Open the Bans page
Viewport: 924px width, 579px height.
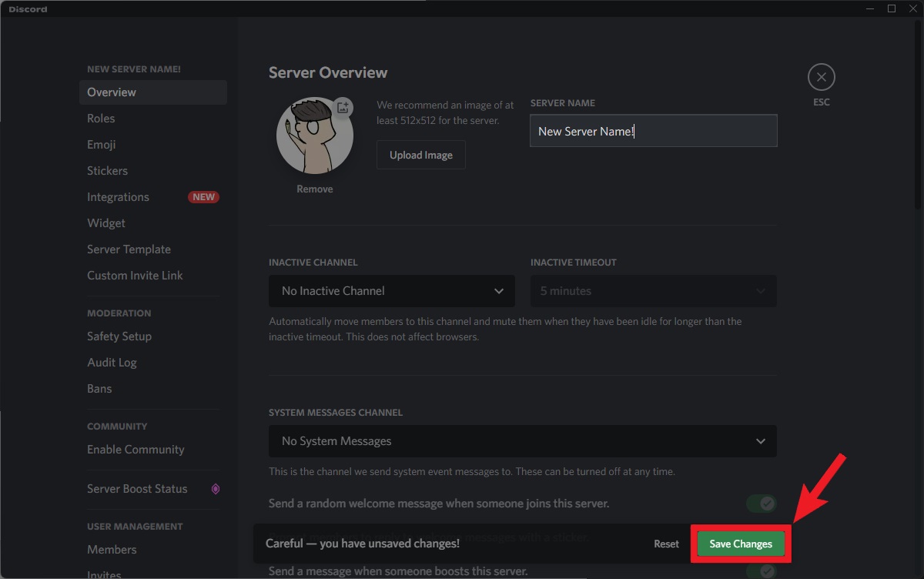pos(99,388)
